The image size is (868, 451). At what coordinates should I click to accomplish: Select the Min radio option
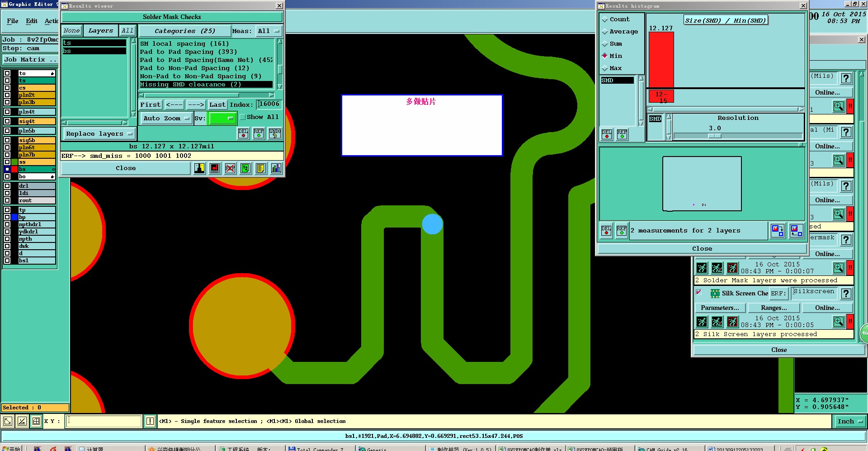point(605,56)
